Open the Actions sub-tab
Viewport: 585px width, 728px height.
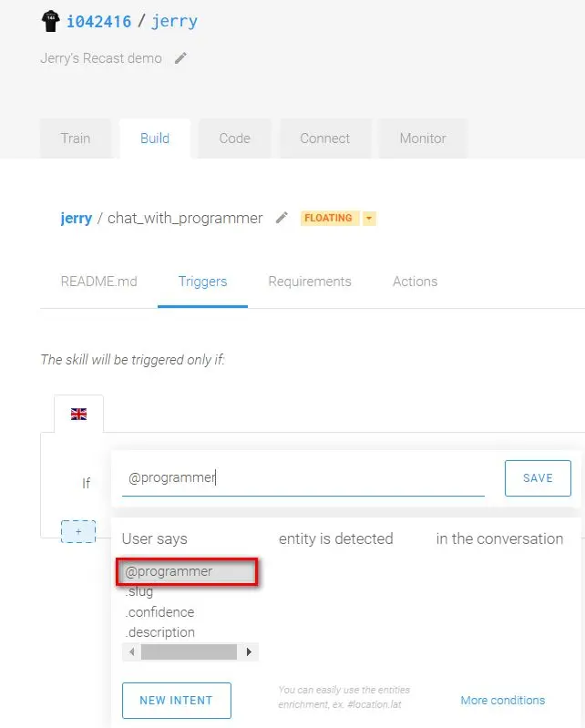tap(416, 282)
